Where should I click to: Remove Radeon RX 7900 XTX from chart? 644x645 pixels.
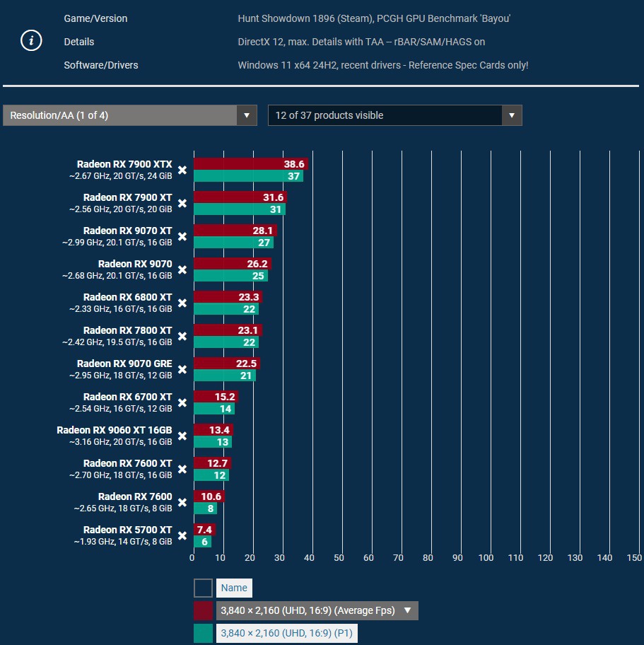[x=182, y=170]
